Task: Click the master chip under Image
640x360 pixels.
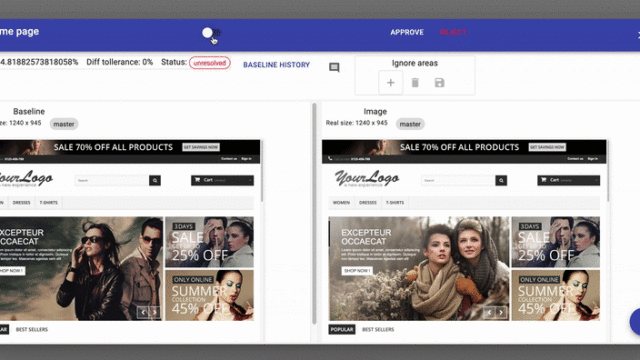Action: coord(410,124)
